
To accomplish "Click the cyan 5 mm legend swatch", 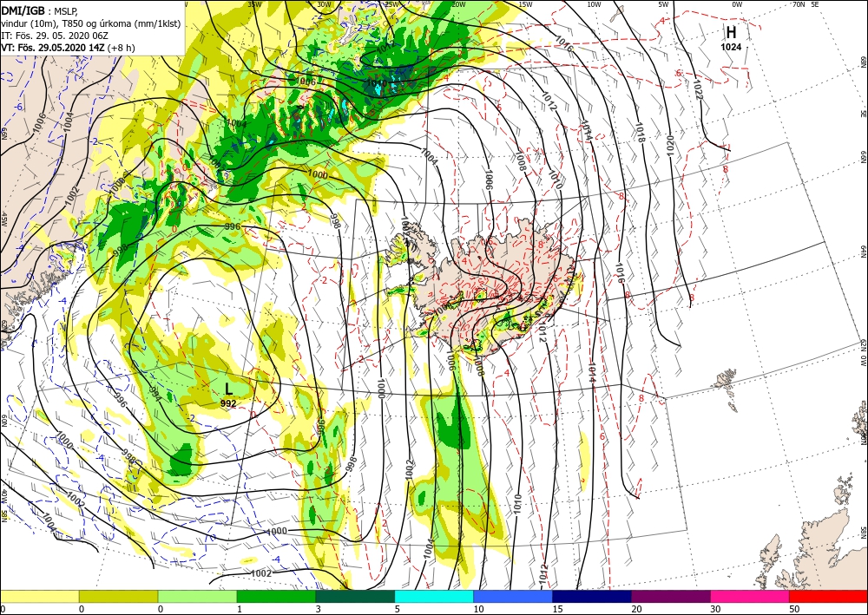I will click(434, 596).
